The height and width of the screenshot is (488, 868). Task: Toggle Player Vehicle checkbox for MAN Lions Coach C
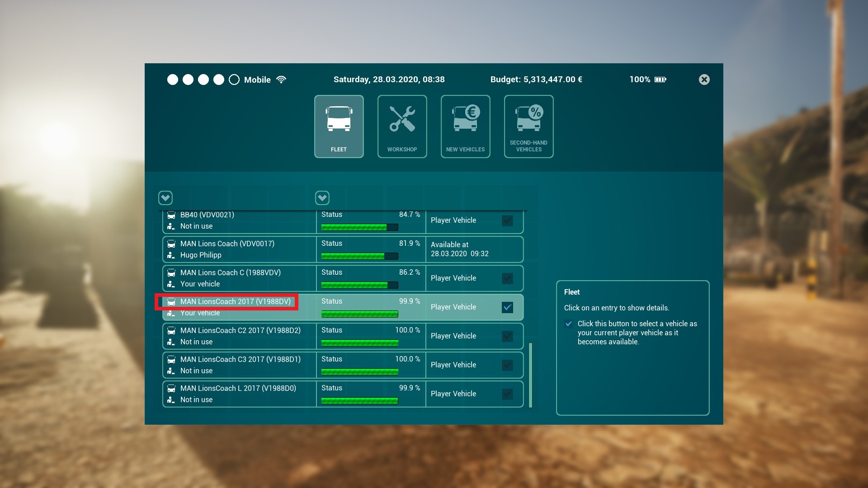[x=507, y=278]
